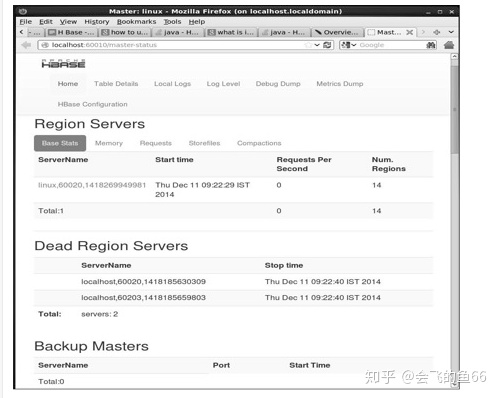499x398 pixels.
Task: Open Log Level nav link
Action: click(x=223, y=84)
